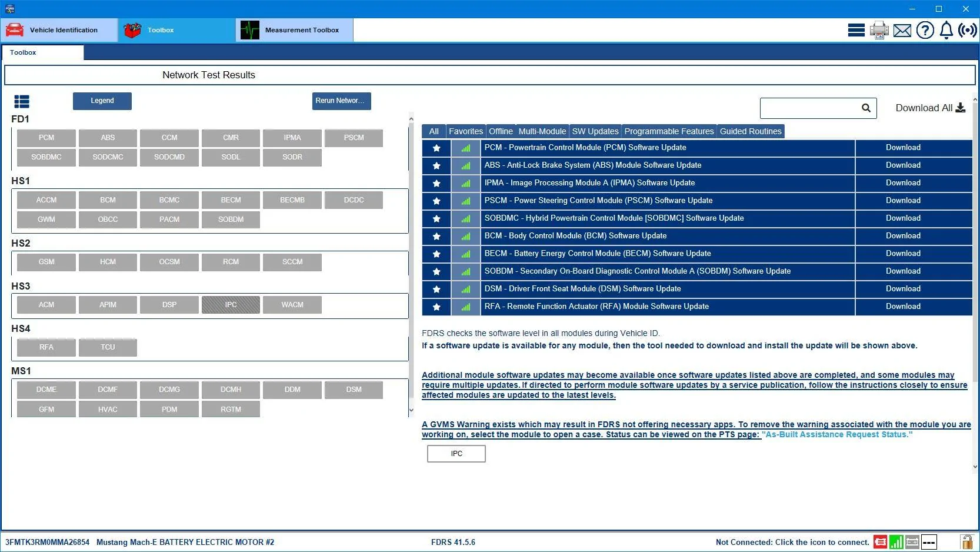The height and width of the screenshot is (552, 980).
Task: Open the help question mark icon
Action: tap(925, 30)
